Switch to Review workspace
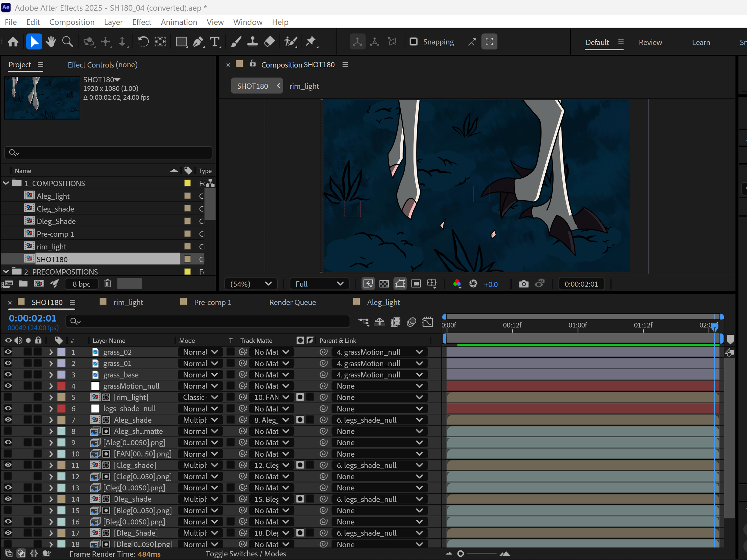Screen dimensions: 747x560 pyautogui.click(x=650, y=42)
